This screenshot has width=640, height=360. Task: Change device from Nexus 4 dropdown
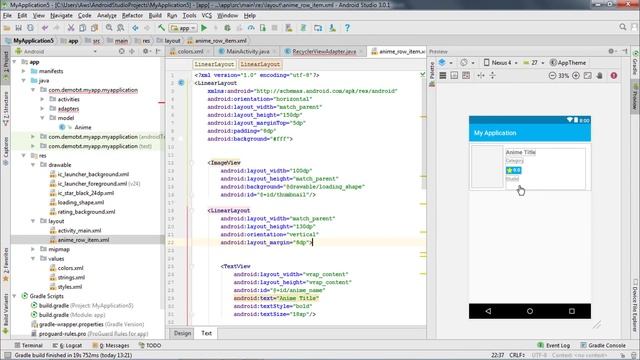click(x=500, y=62)
